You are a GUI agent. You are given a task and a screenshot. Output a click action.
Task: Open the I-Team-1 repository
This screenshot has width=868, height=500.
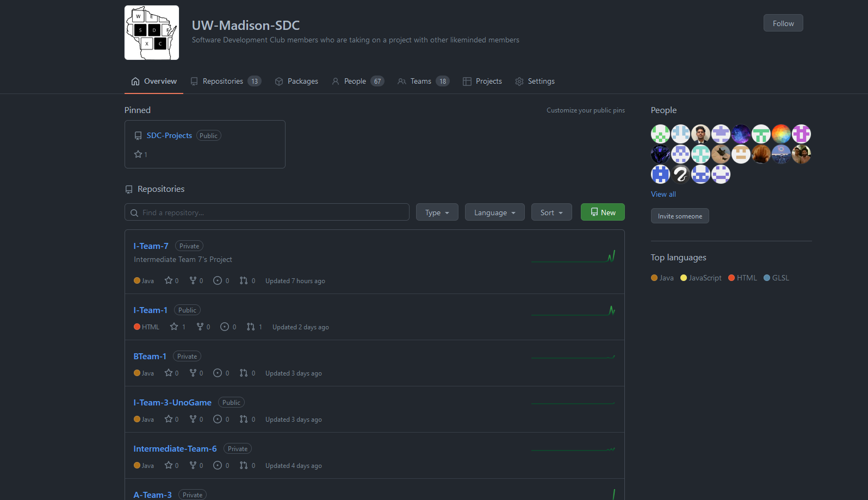[151, 310]
